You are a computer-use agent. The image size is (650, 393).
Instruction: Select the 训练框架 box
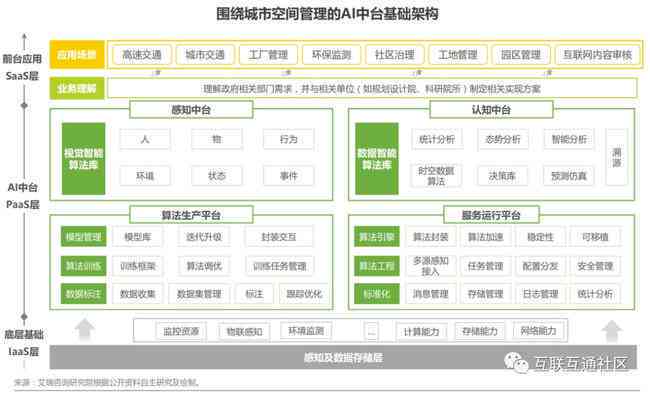(138, 266)
